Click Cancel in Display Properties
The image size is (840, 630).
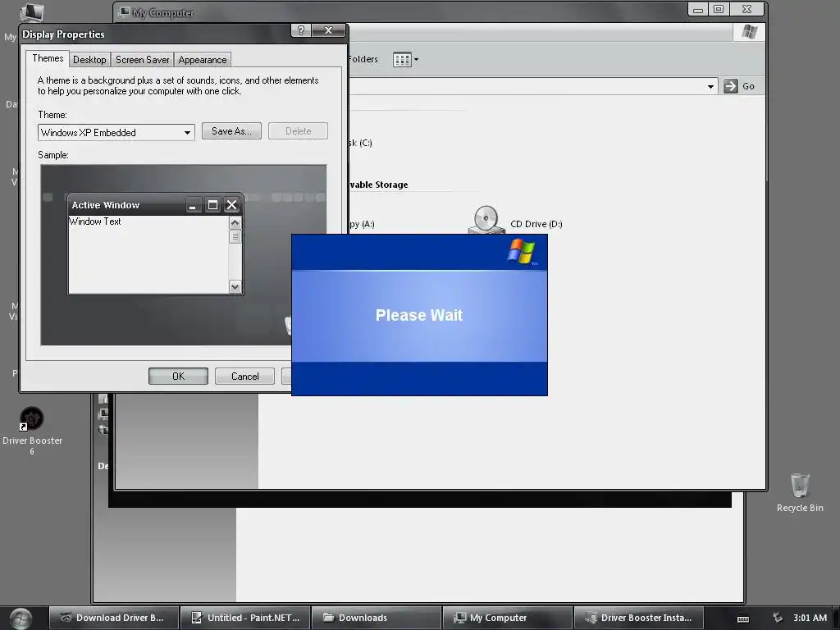pyautogui.click(x=244, y=376)
